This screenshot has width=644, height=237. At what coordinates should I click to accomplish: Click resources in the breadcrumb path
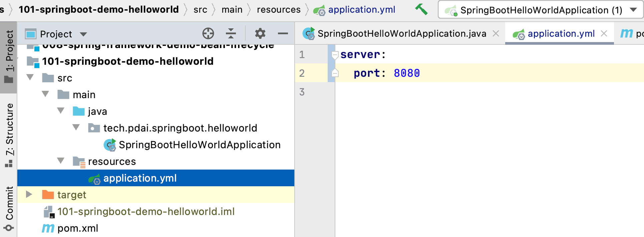tap(279, 10)
